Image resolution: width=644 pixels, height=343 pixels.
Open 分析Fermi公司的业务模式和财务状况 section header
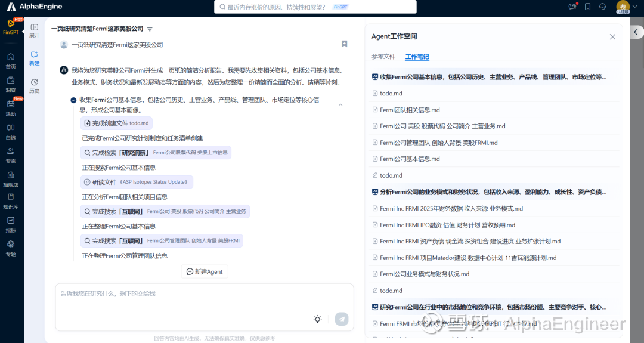click(494, 192)
